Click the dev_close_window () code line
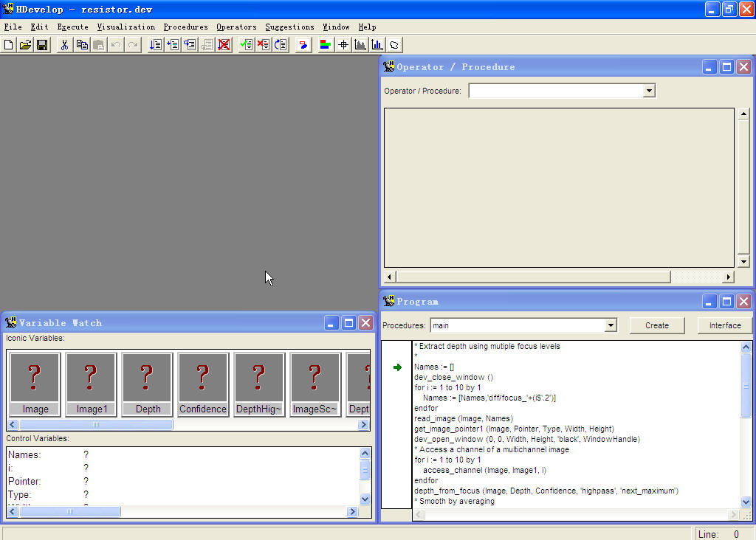Image resolution: width=756 pixels, height=540 pixels. click(453, 377)
